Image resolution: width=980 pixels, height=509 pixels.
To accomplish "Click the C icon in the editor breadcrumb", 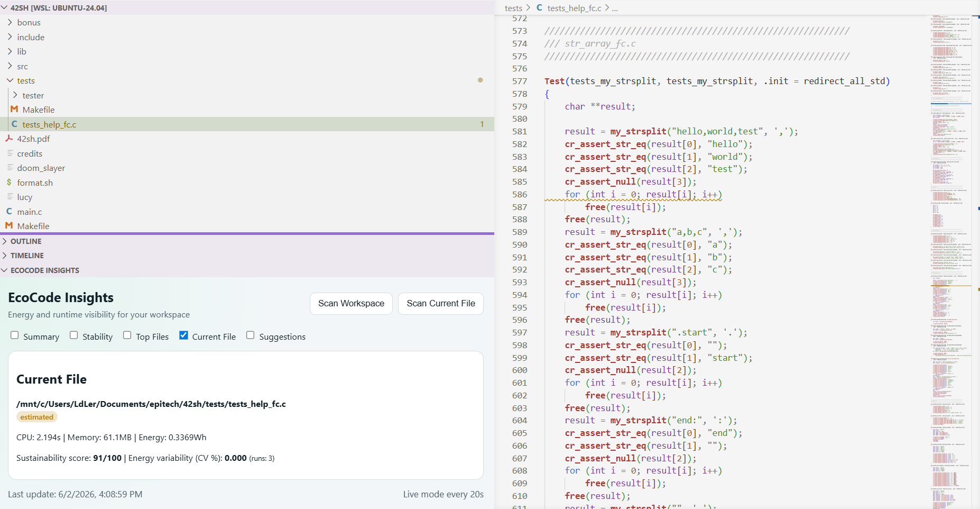I will [540, 7].
